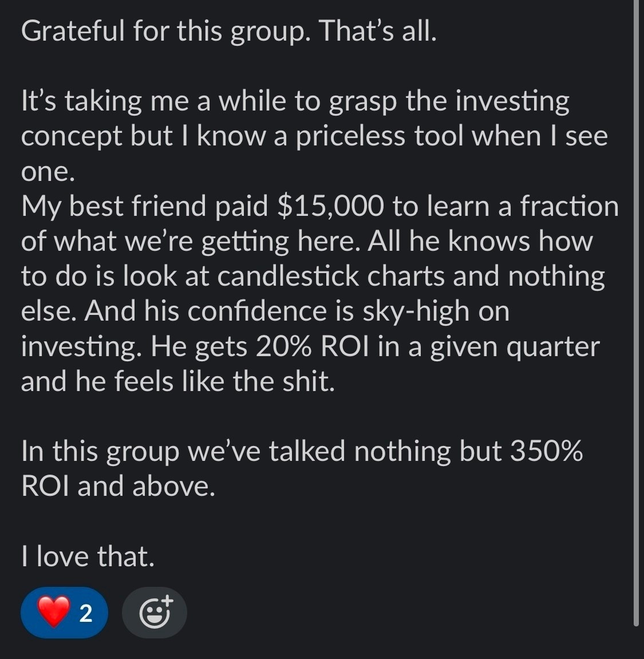This screenshot has height=659, width=644.
Task: Toggle the red heart reaction
Action: 53,613
